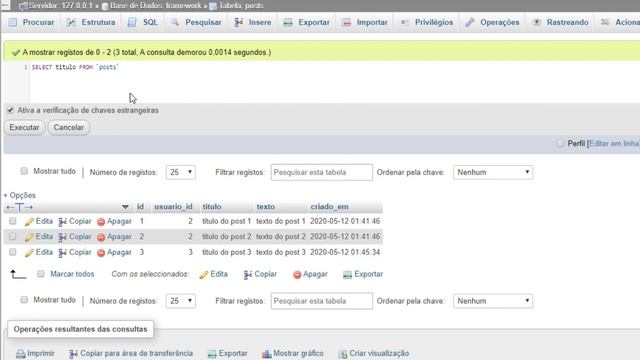Click pencil Edita icon for row 2
Screen dimensions: 640x360
[29, 237]
